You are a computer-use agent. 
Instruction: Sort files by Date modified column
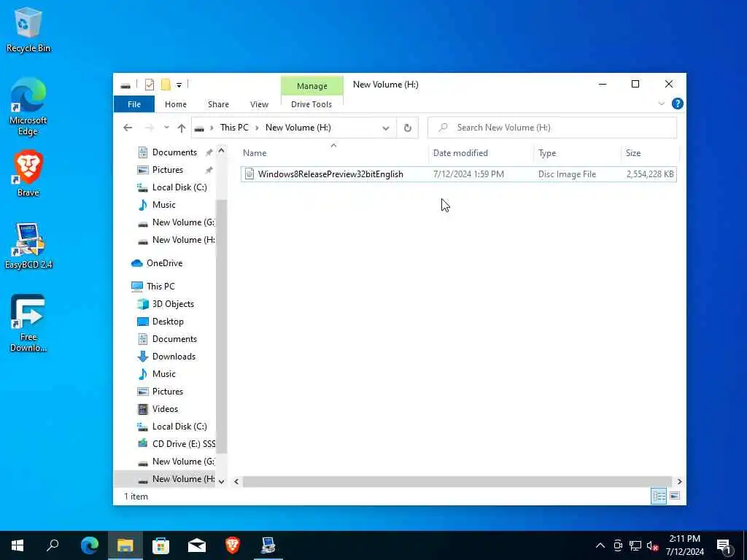(460, 153)
